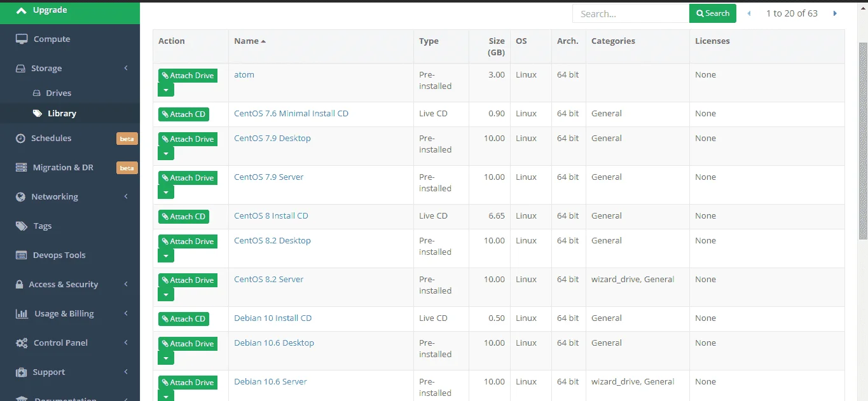This screenshot has height=401, width=868.
Task: Click the Devops Tools icon
Action: click(22, 255)
